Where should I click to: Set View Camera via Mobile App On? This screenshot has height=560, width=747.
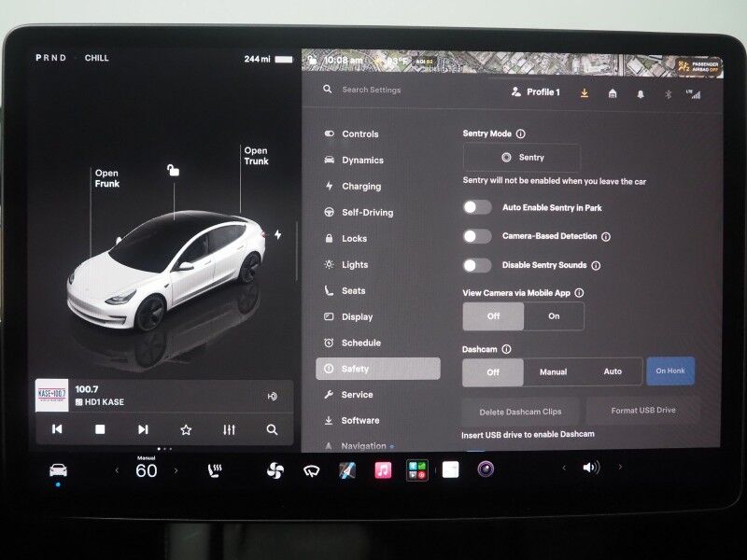(x=554, y=316)
